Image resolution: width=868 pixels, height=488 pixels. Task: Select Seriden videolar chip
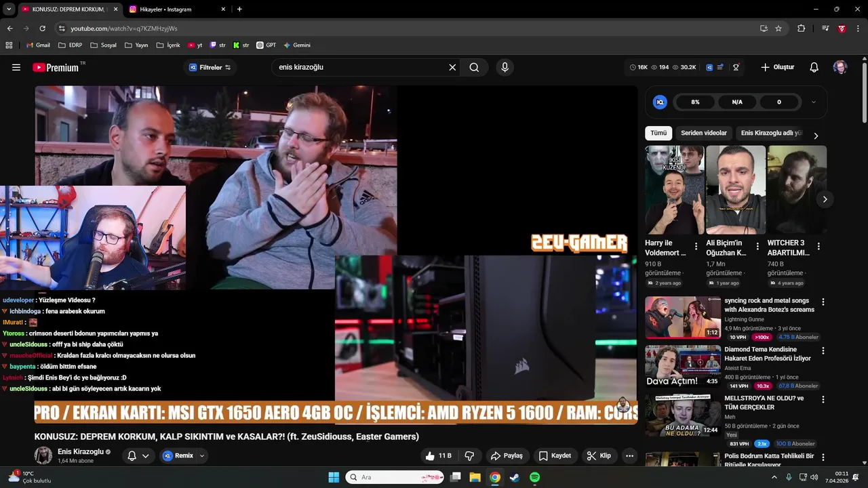tap(704, 133)
